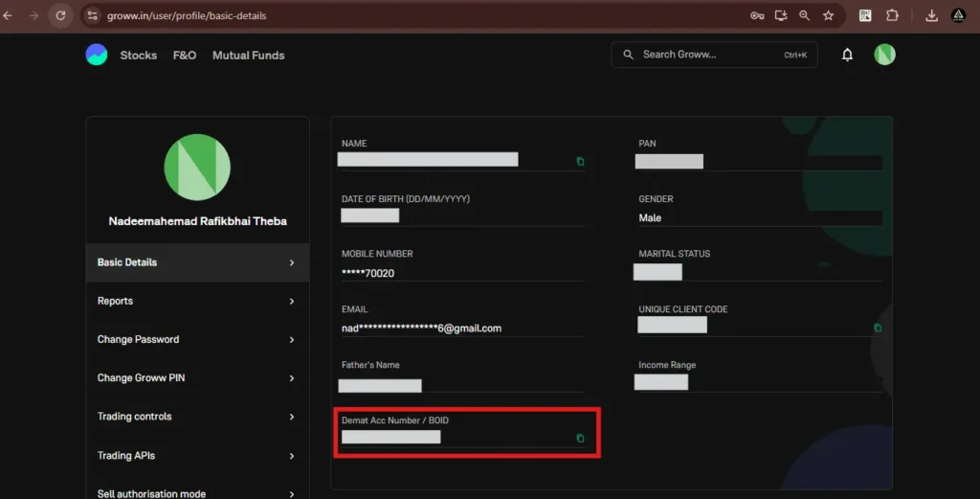This screenshot has height=499, width=980.
Task: Reload the page with refresh icon
Action: 60,15
